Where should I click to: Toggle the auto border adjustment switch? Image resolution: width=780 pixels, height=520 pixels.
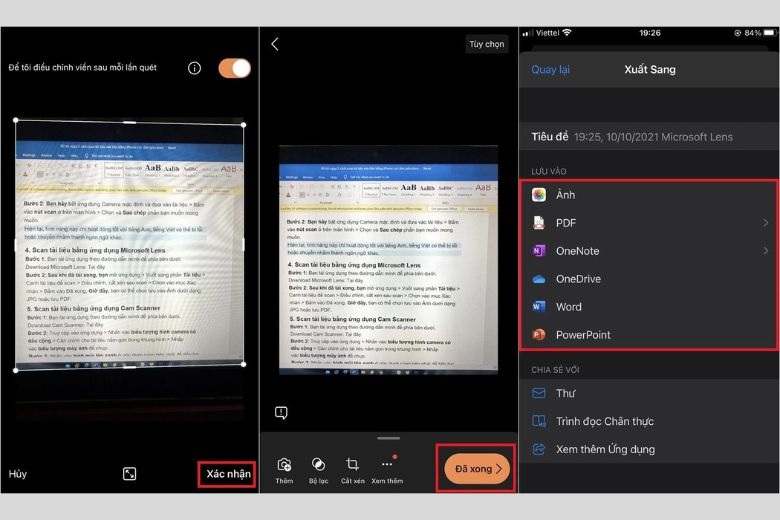coord(234,68)
